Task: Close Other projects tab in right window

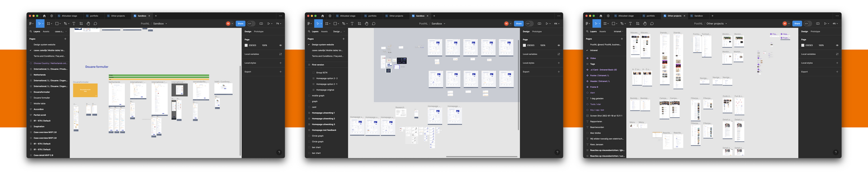Action: (x=684, y=16)
